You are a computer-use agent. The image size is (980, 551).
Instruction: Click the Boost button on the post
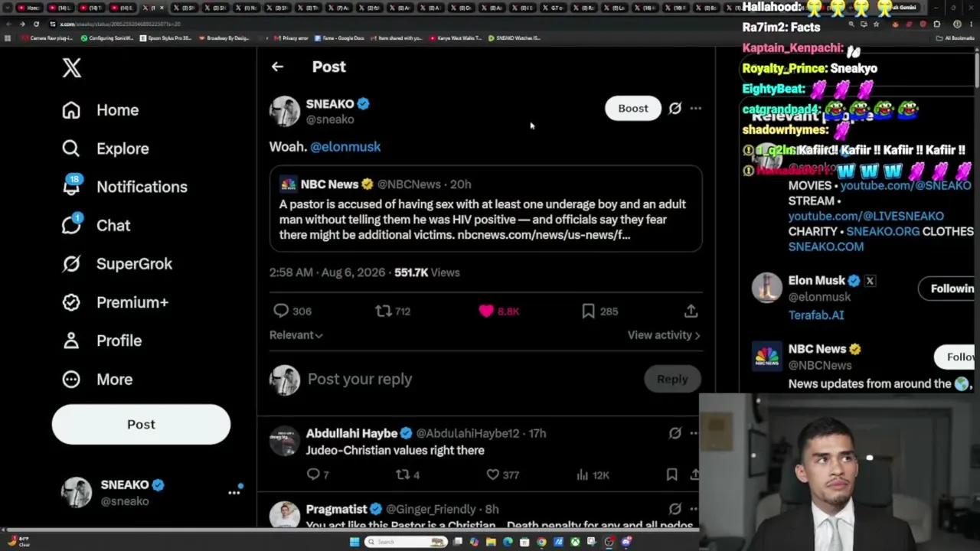[x=633, y=109]
